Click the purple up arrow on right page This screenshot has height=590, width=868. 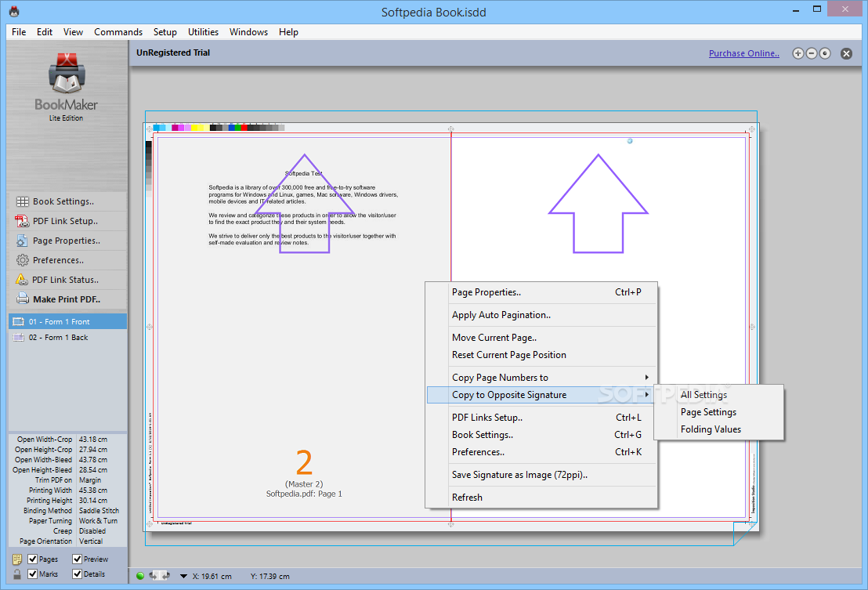coord(599,204)
